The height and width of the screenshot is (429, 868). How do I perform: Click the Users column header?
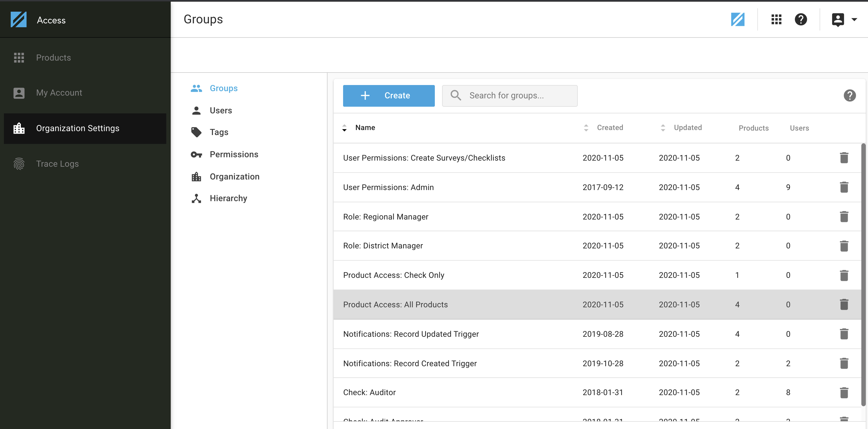click(799, 128)
